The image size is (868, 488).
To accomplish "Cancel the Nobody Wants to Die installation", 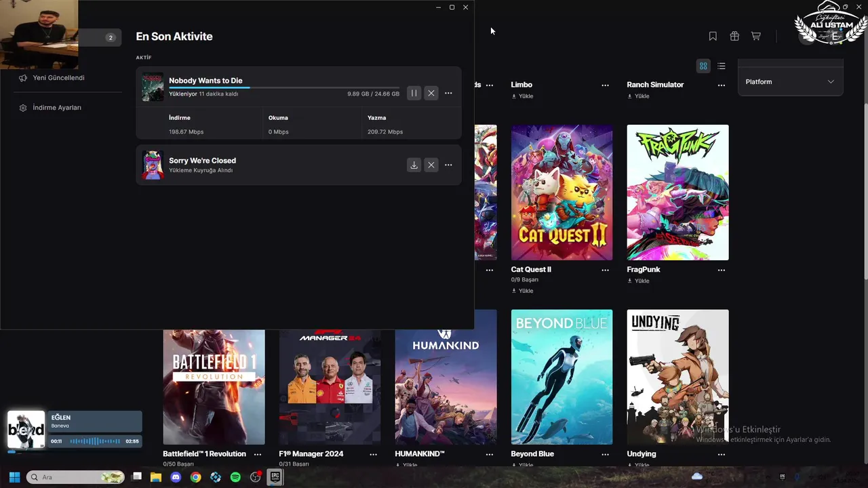I will (x=431, y=93).
